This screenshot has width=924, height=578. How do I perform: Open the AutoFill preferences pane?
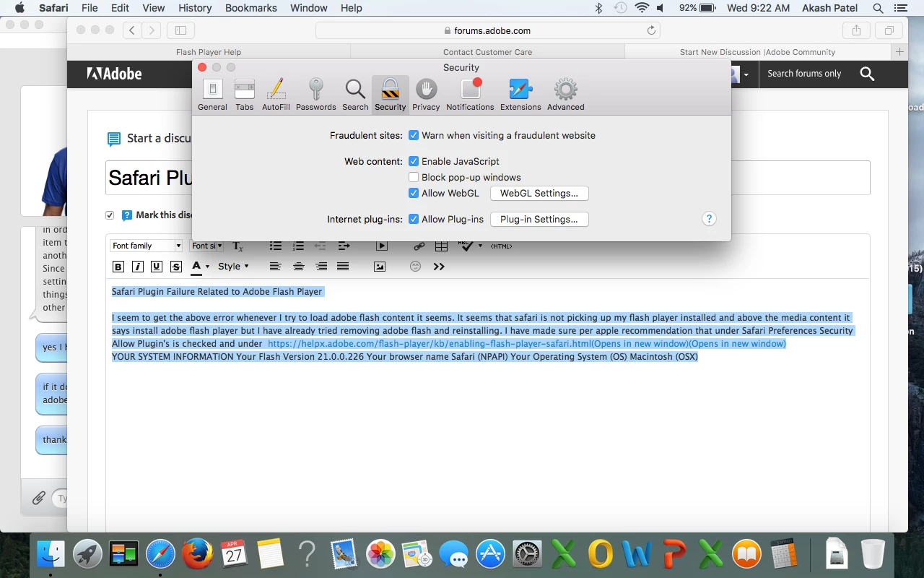coord(276,95)
